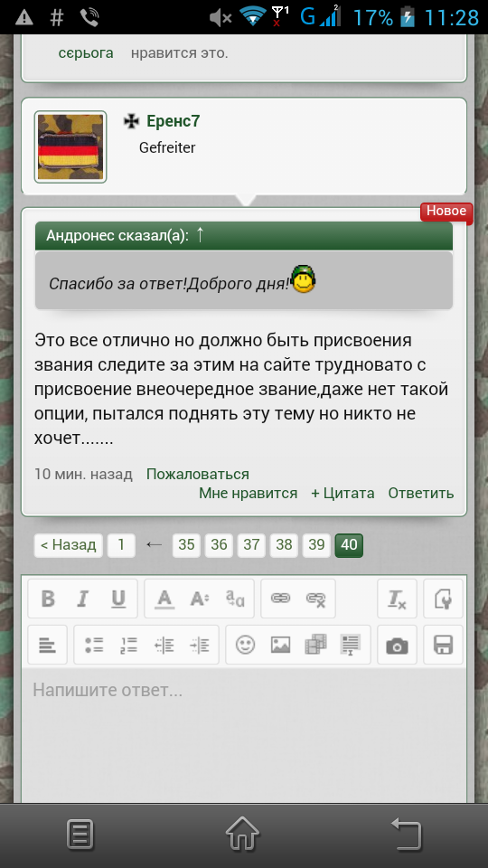Viewport: 488px width, 868px height.
Task: Toggle BB code source mode
Action: [x=443, y=599]
